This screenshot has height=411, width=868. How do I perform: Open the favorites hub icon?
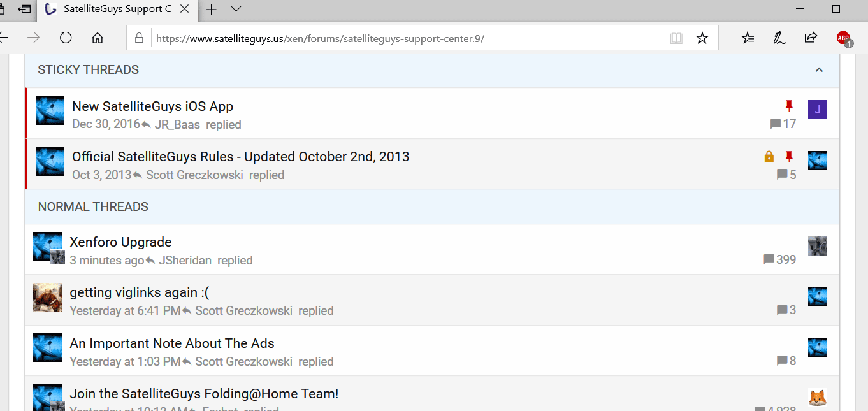(748, 38)
